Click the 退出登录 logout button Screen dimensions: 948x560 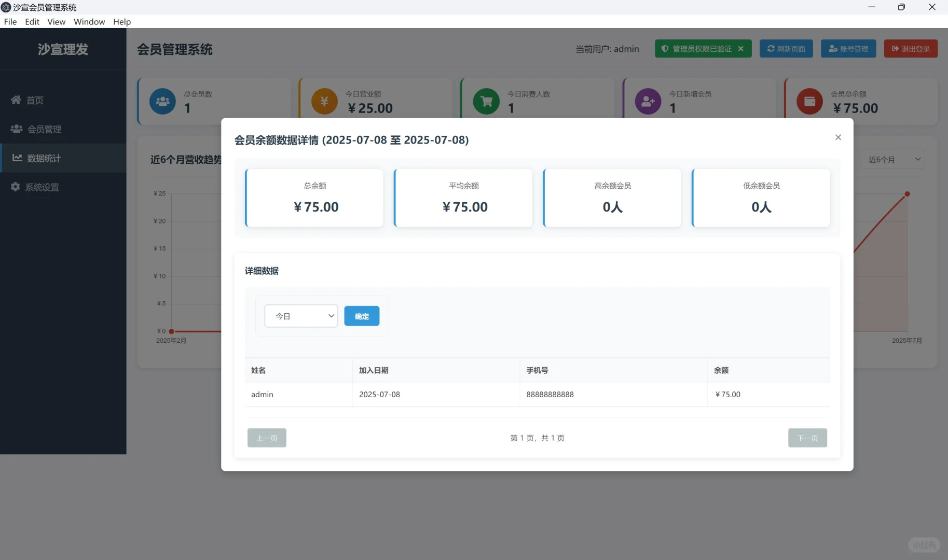(x=911, y=49)
